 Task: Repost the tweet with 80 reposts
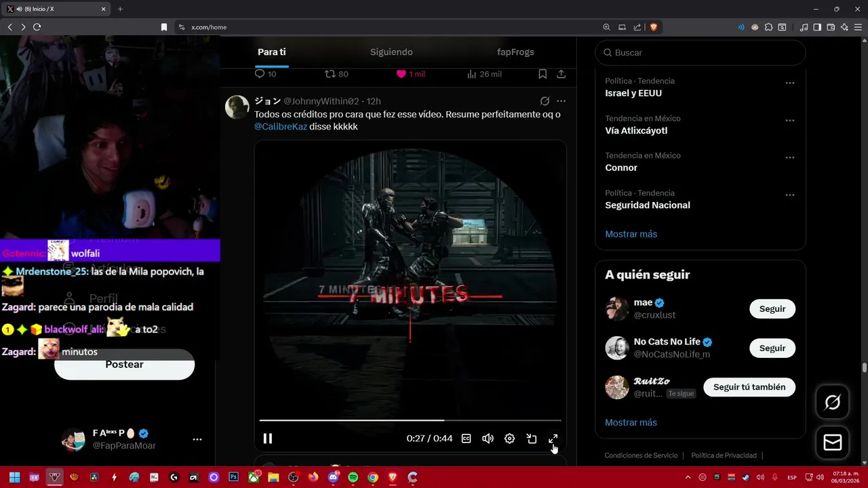click(336, 74)
